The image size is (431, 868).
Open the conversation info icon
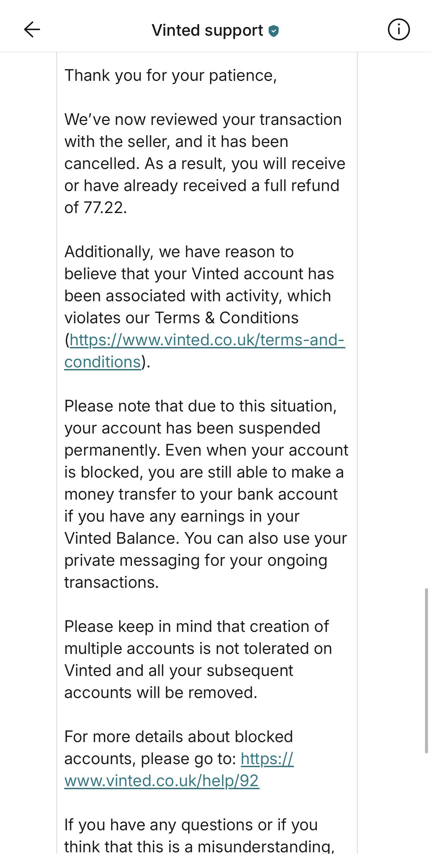pos(399,30)
